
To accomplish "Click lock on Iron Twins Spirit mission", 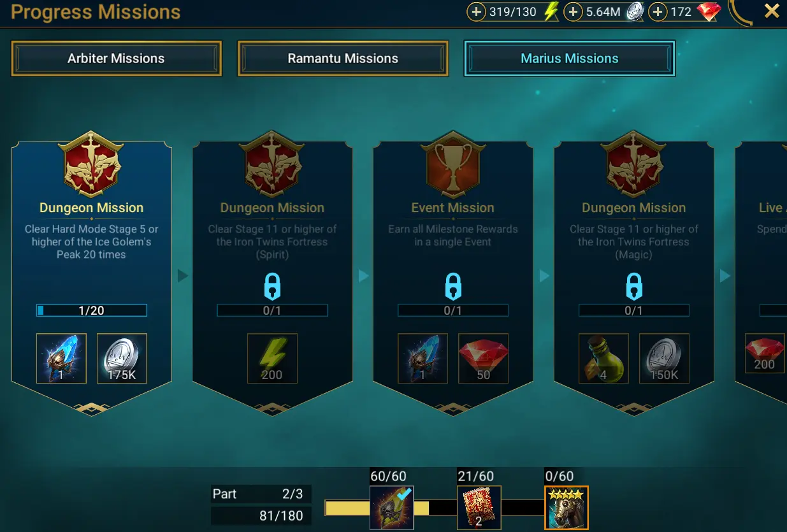I will tap(272, 287).
